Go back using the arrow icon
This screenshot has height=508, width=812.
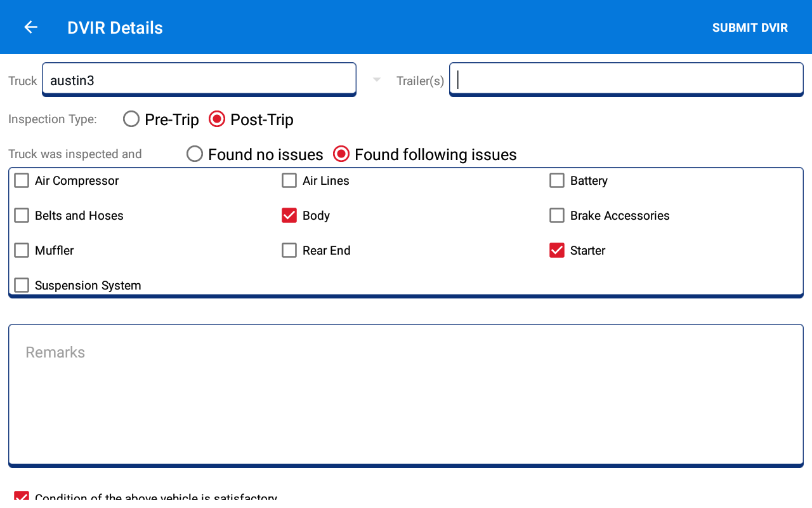point(30,27)
